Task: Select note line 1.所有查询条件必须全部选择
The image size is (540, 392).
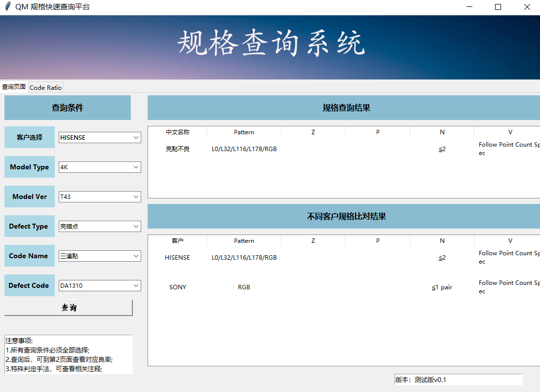Action: tap(47, 350)
